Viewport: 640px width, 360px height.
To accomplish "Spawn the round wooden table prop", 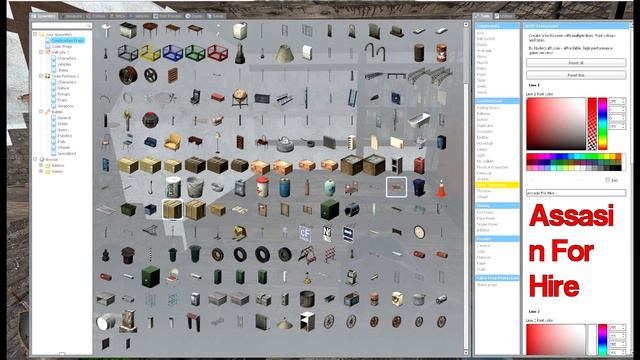I will pos(150,30).
